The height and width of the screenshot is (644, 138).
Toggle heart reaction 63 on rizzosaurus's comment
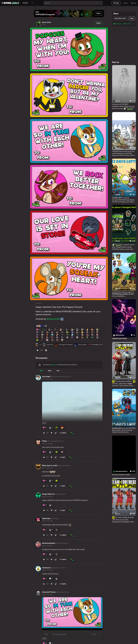(45, 579)
